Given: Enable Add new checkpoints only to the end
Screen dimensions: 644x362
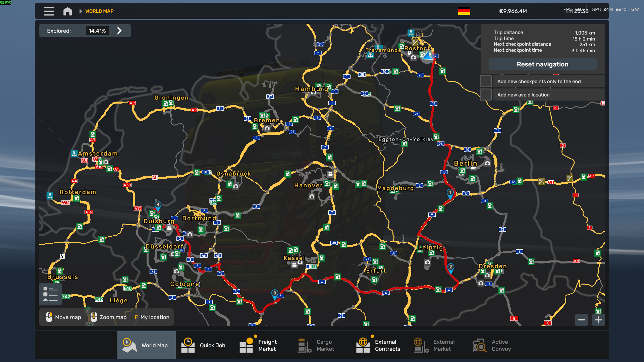Looking at the screenshot, I should tap(486, 81).
